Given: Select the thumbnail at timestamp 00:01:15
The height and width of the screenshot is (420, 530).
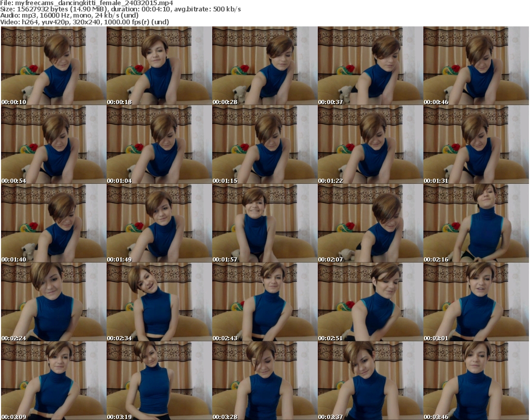Looking at the screenshot, I should (x=264, y=144).
